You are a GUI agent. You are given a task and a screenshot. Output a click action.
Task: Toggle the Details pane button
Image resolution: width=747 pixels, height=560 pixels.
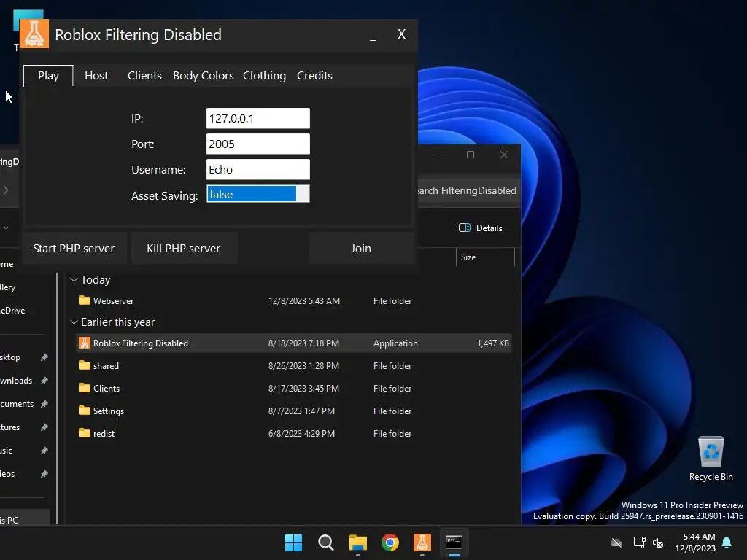pyautogui.click(x=481, y=228)
